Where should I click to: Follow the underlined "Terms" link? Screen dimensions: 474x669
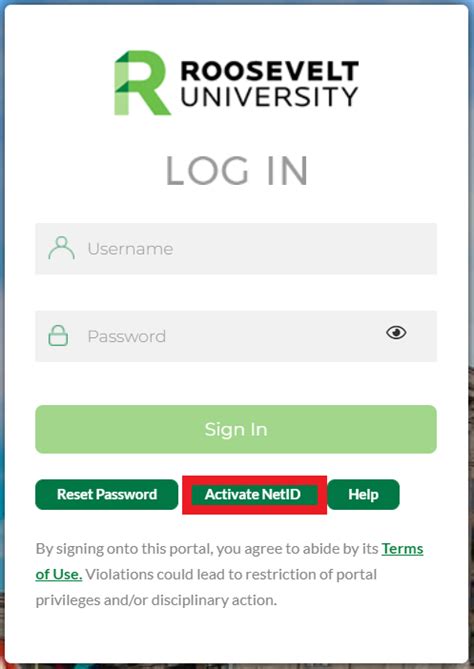[x=402, y=549]
